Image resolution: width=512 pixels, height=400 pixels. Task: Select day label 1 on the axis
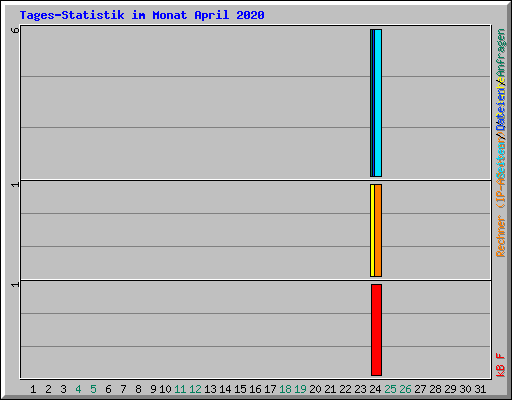(x=33, y=389)
